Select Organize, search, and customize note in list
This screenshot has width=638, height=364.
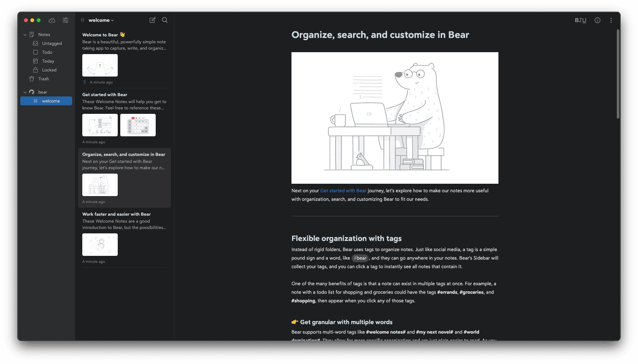(x=124, y=178)
